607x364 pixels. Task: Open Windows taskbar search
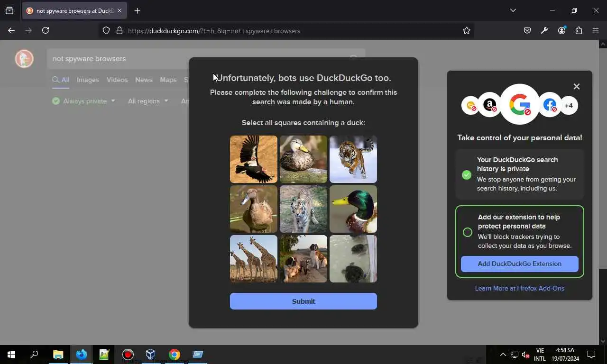(34, 355)
